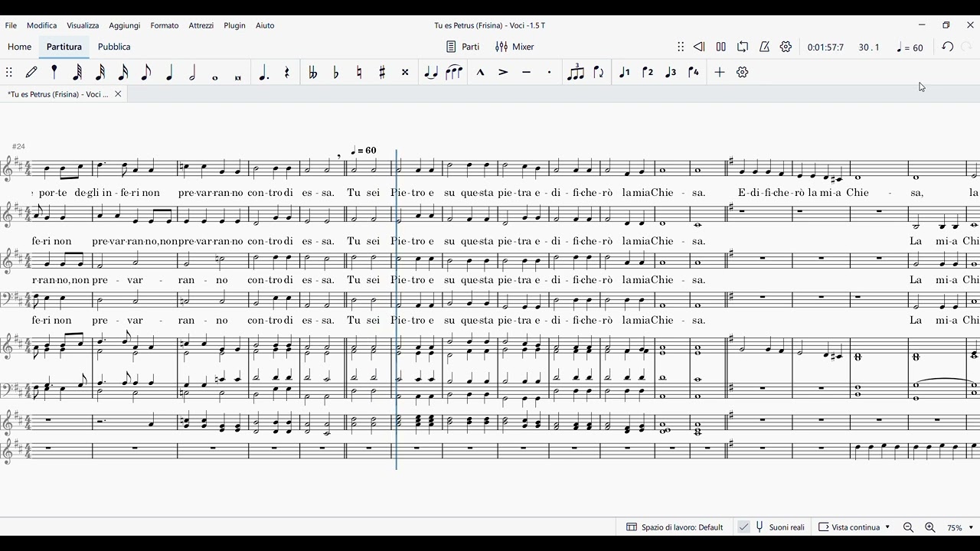Open the Formato menu
This screenshot has height=551, width=980.
pos(165,25)
